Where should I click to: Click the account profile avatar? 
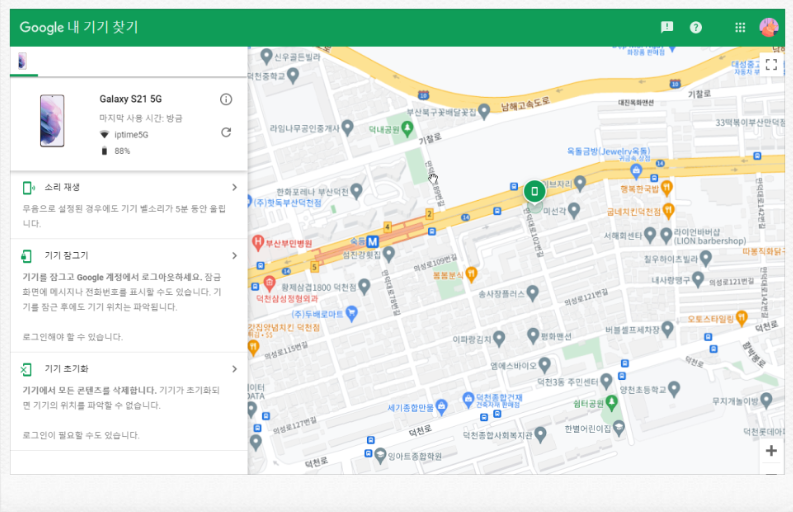point(769,28)
